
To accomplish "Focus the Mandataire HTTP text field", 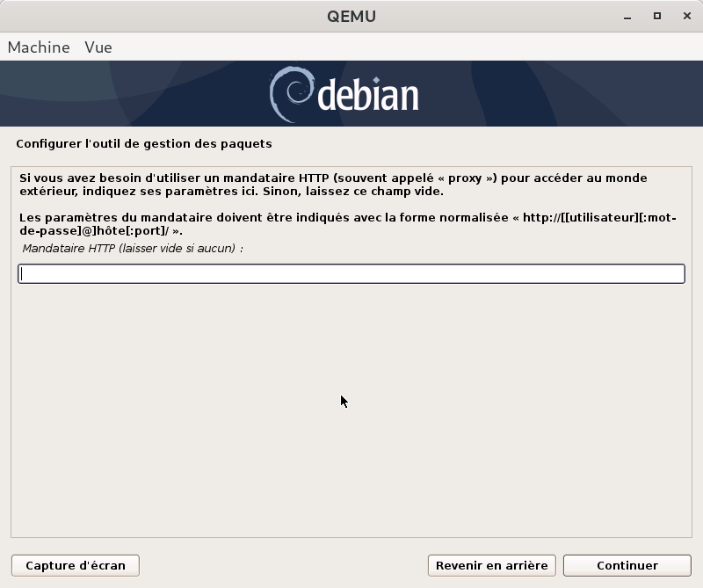I will click(x=351, y=274).
